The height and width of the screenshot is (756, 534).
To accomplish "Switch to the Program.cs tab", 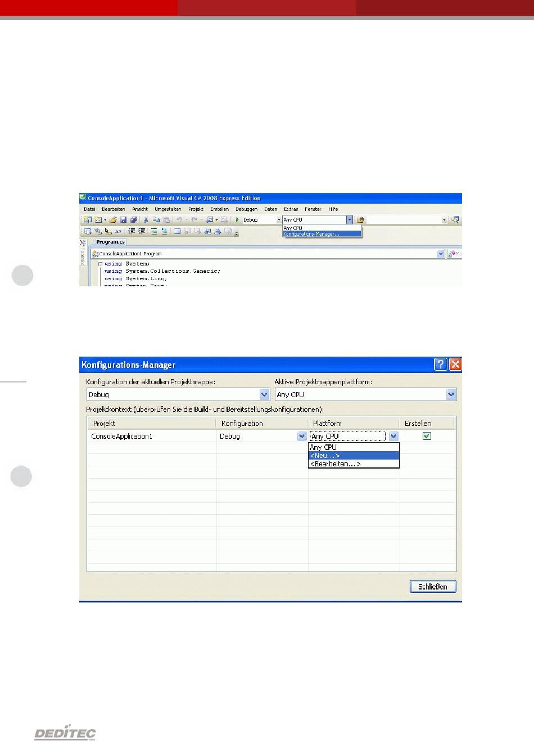I will click(110, 242).
